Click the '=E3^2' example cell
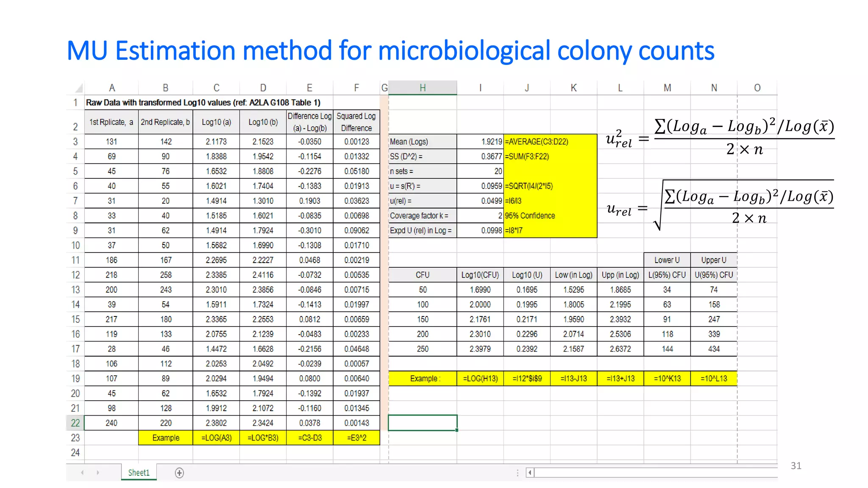868x488 pixels. 356,438
